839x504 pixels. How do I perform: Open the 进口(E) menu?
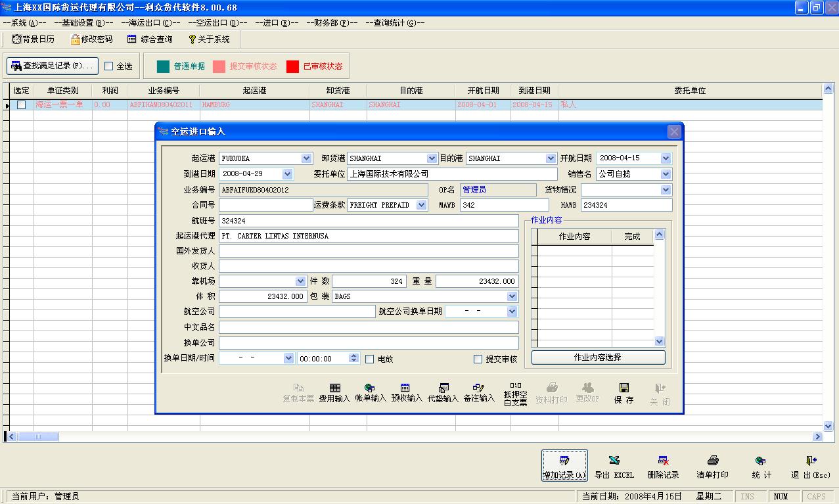point(276,22)
